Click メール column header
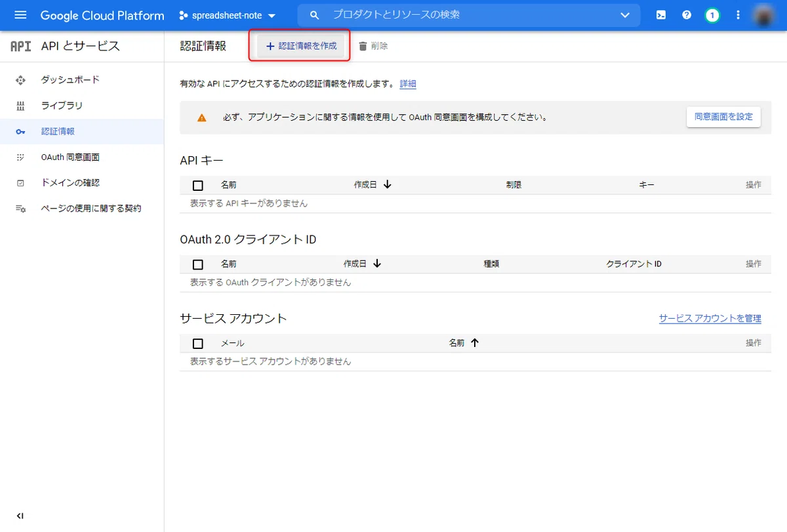 232,343
